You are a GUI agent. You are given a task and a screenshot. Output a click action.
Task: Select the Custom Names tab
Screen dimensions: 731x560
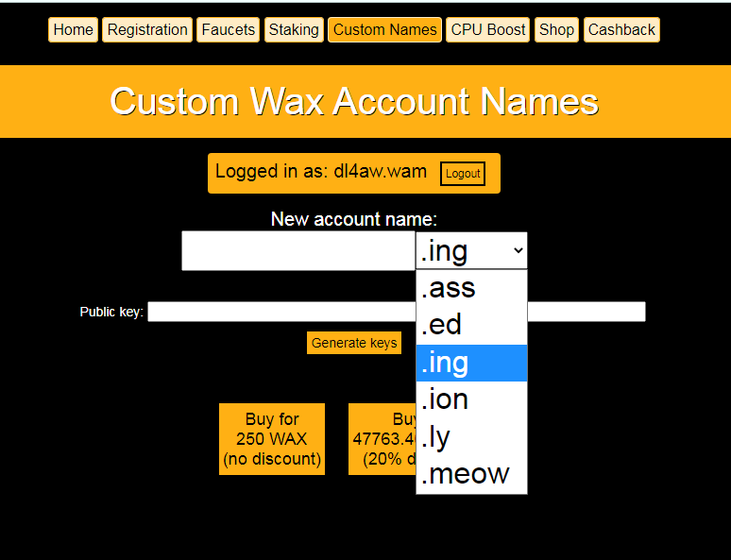tap(384, 30)
